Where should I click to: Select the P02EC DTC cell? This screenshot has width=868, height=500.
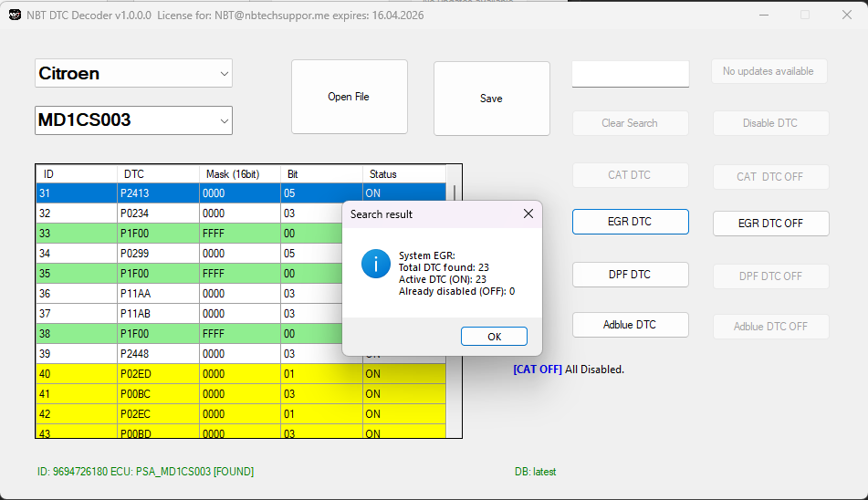tap(158, 413)
